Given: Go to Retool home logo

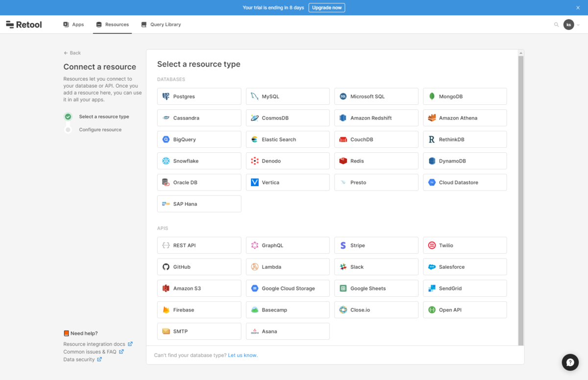Looking at the screenshot, I should [x=24, y=24].
